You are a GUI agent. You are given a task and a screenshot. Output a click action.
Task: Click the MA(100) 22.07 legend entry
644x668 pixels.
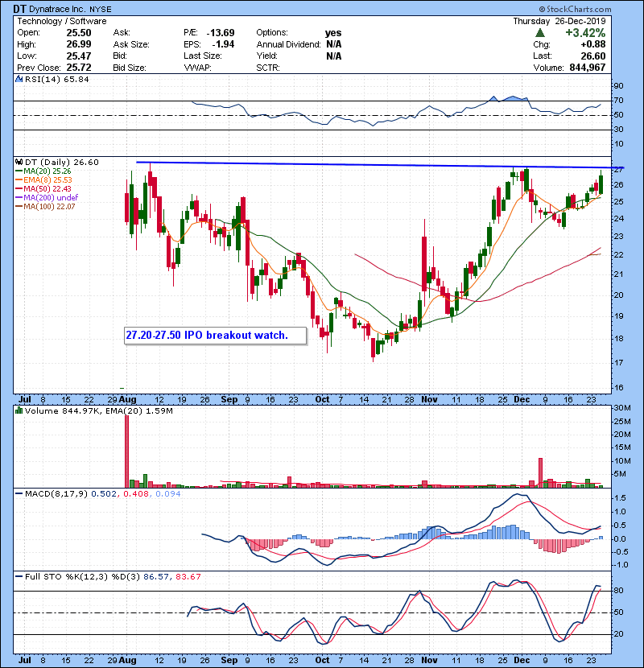[45, 207]
